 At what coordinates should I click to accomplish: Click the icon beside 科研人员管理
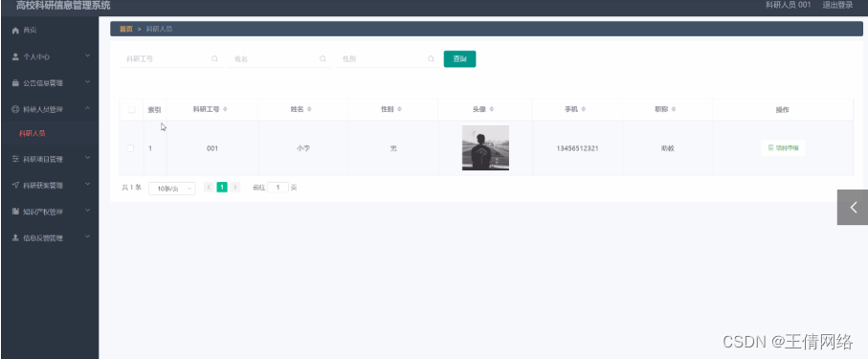(15, 109)
